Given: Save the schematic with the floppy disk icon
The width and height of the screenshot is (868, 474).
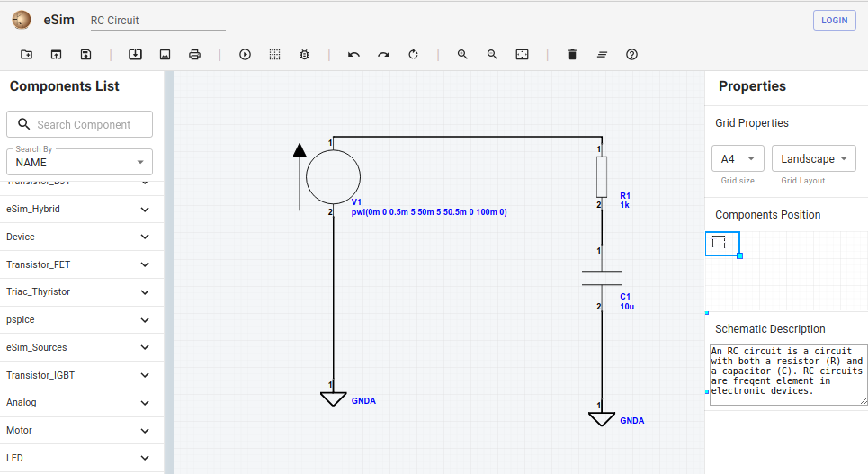Looking at the screenshot, I should [x=85, y=54].
